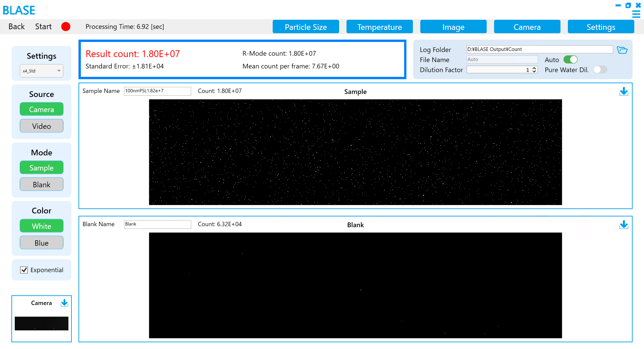The height and width of the screenshot is (349, 644).
Task: Increase the Dilution Factor with up arrow
Action: (x=534, y=68)
